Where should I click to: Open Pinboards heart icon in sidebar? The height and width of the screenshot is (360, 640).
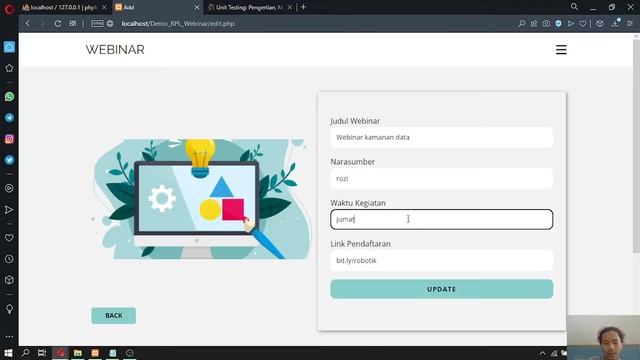pyautogui.click(x=9, y=238)
